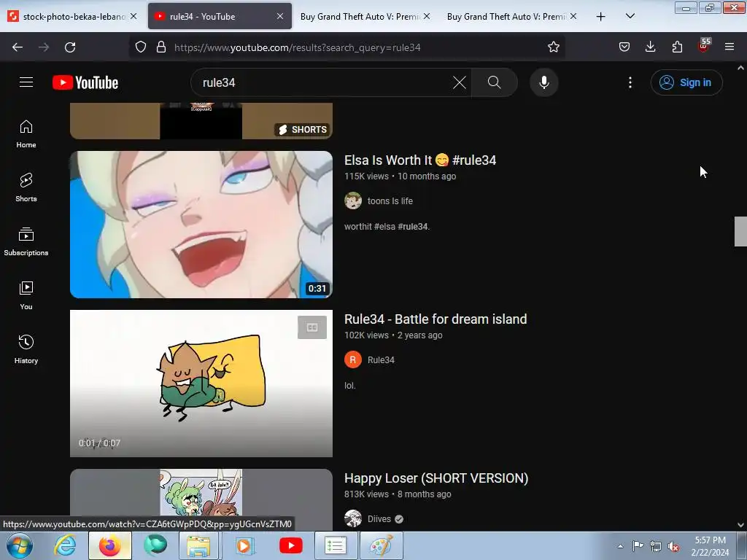747x560 pixels.
Task: Click the muted volume tray icon
Action: tap(673, 546)
